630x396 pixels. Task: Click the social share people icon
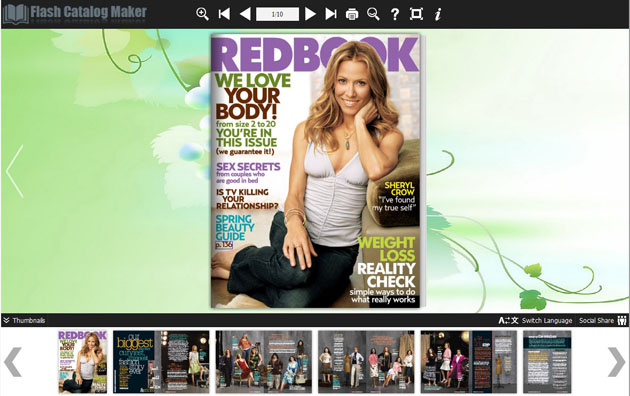(x=622, y=320)
